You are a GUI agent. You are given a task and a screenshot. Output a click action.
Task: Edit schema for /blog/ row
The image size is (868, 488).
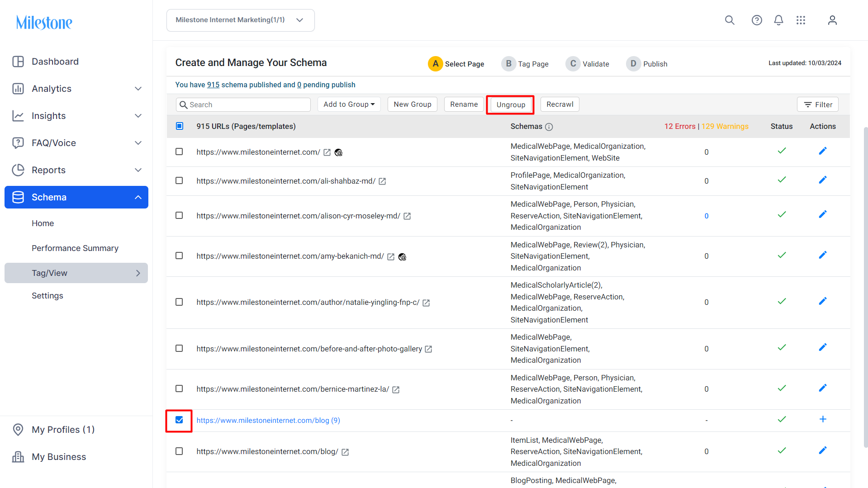pyautogui.click(x=823, y=450)
